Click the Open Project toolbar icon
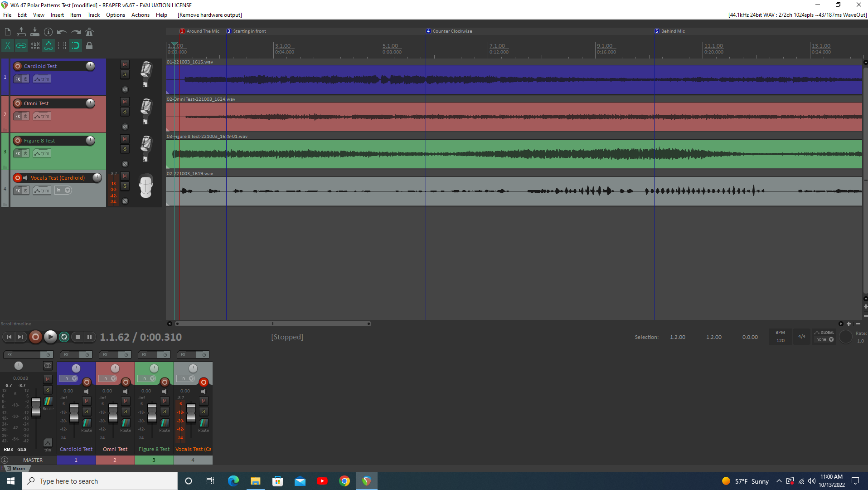Screen dimensions: 868x490 click(x=21, y=32)
